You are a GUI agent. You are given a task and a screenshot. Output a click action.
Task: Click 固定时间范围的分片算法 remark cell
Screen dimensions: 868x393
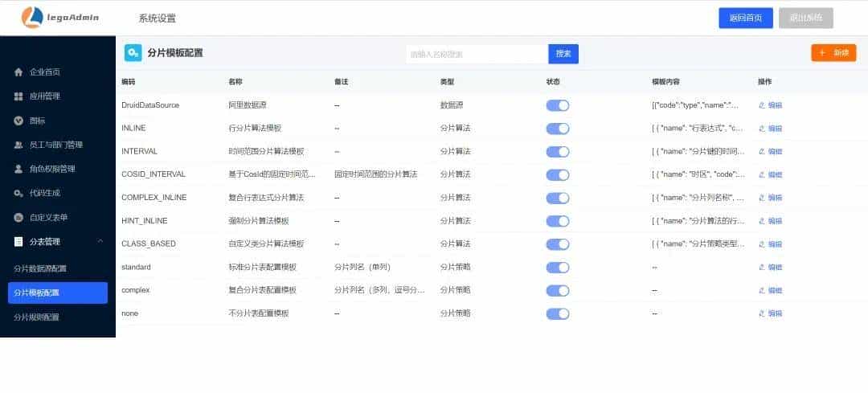(376, 175)
